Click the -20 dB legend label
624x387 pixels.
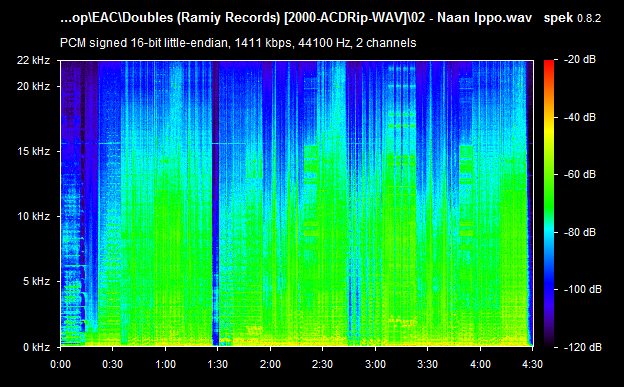click(580, 59)
